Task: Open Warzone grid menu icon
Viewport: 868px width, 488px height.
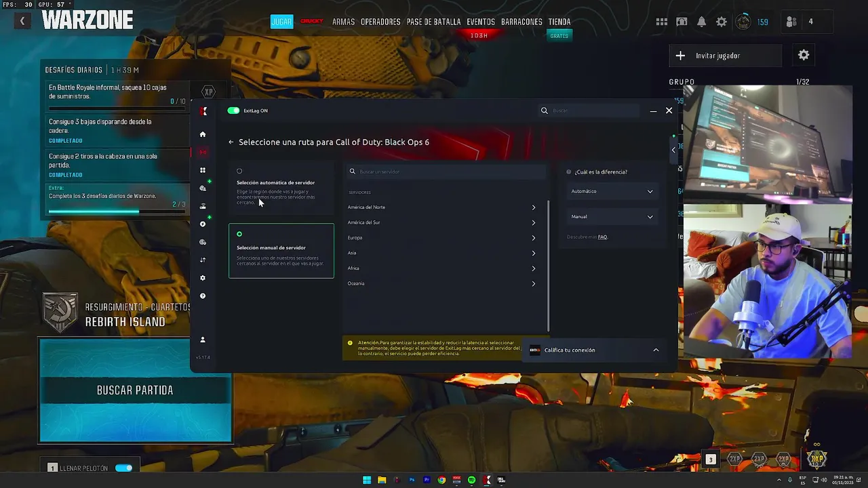Action: [x=662, y=22]
